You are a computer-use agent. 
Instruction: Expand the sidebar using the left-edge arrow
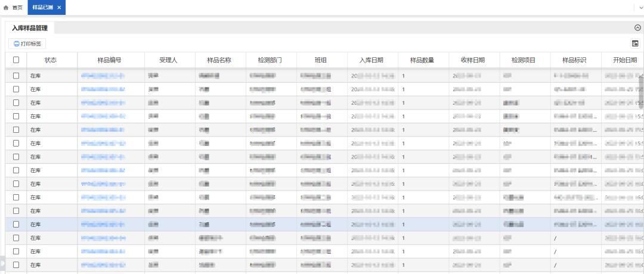point(2,262)
